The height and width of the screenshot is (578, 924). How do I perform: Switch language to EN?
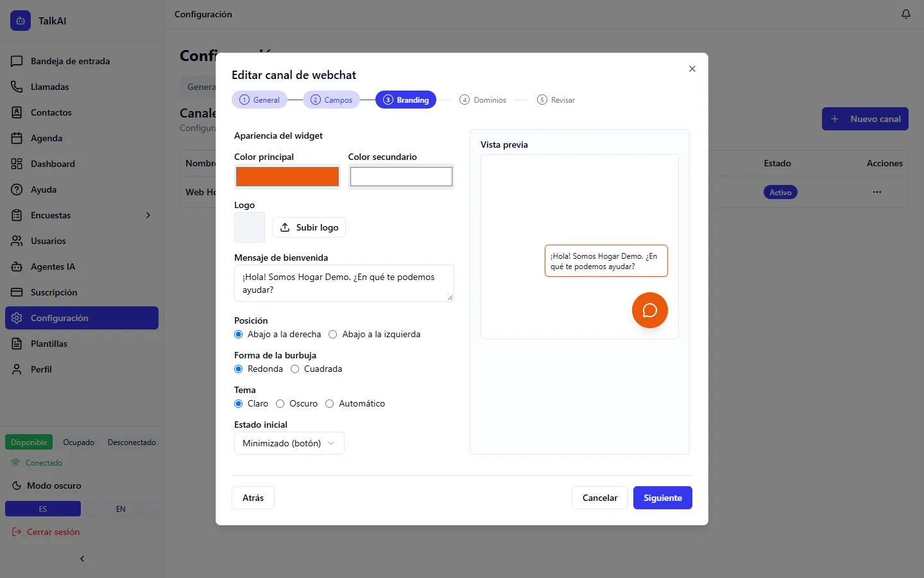(121, 509)
